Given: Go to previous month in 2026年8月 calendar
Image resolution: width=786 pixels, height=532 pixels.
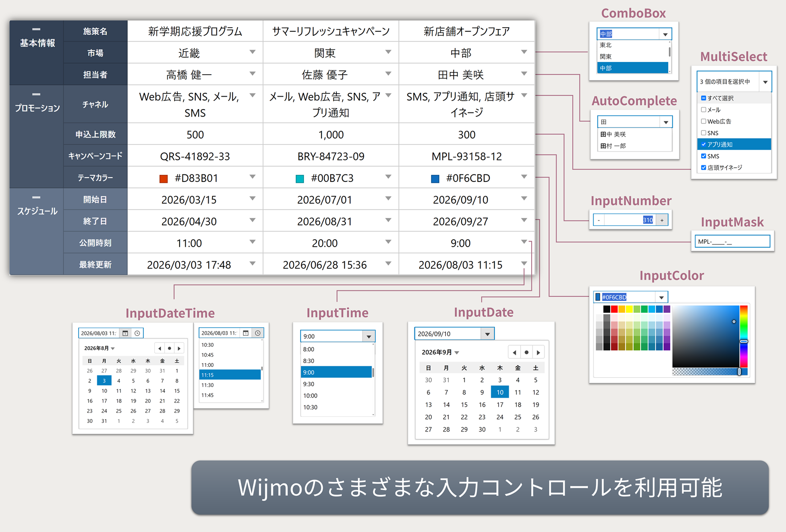Looking at the screenshot, I should [160, 348].
